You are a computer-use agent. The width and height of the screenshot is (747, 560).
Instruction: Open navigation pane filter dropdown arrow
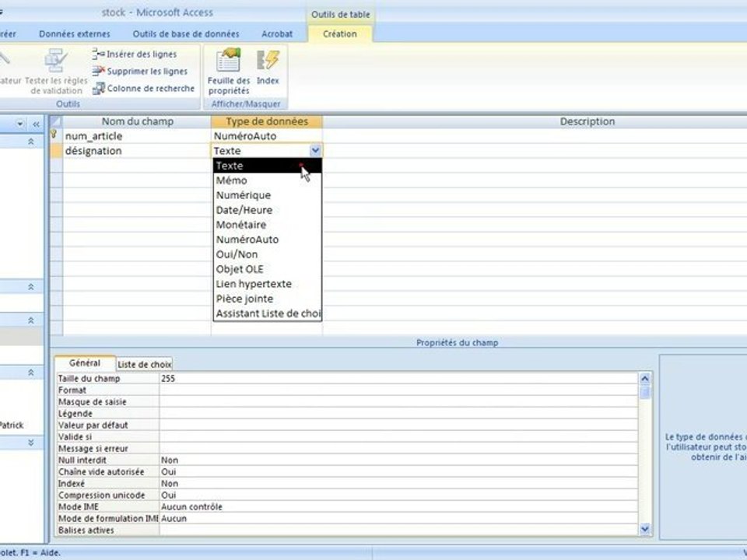[20, 124]
